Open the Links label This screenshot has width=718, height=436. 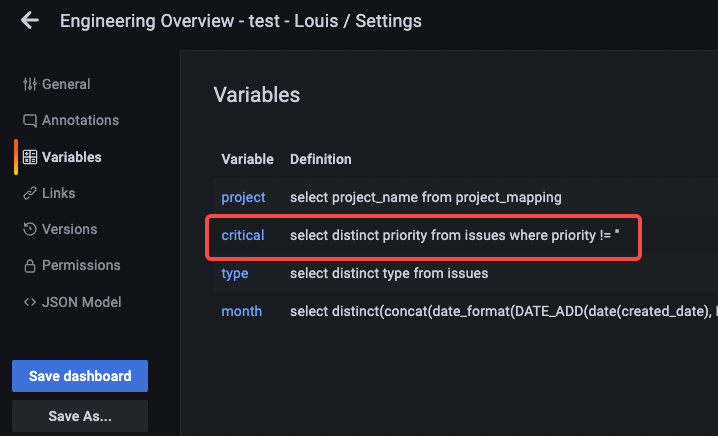pos(59,193)
